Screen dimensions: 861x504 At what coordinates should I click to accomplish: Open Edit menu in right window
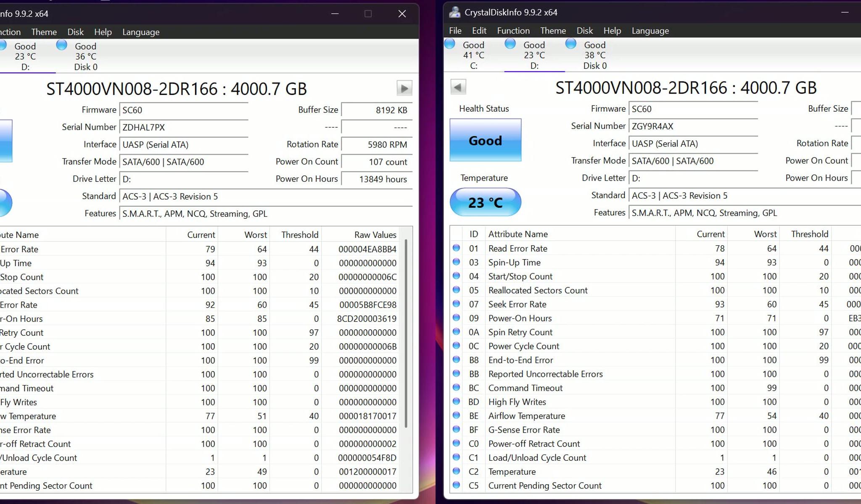479,31
